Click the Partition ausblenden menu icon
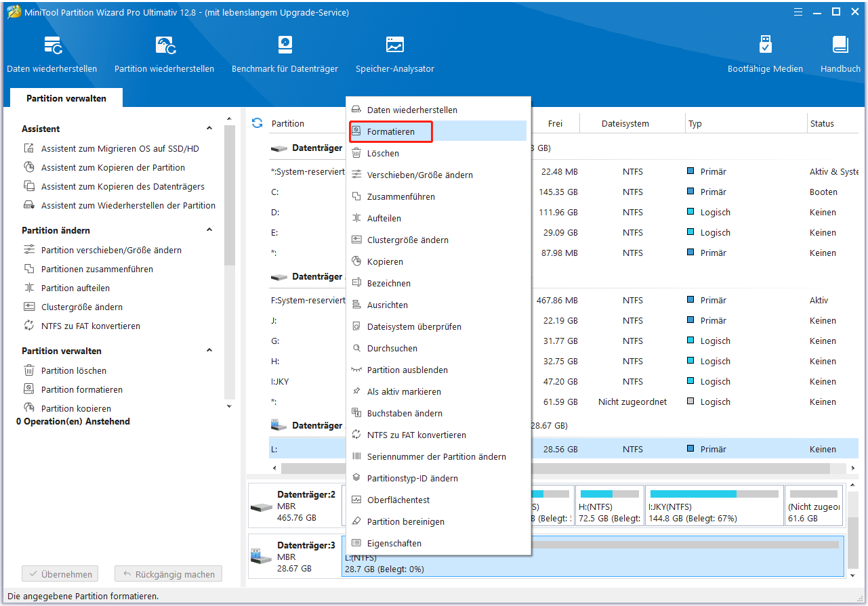 pos(356,370)
